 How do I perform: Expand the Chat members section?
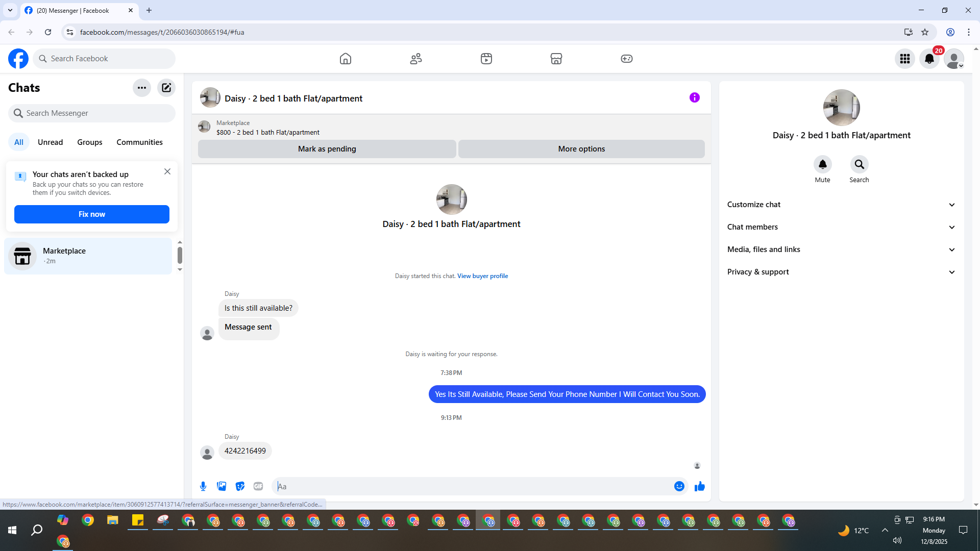click(841, 227)
